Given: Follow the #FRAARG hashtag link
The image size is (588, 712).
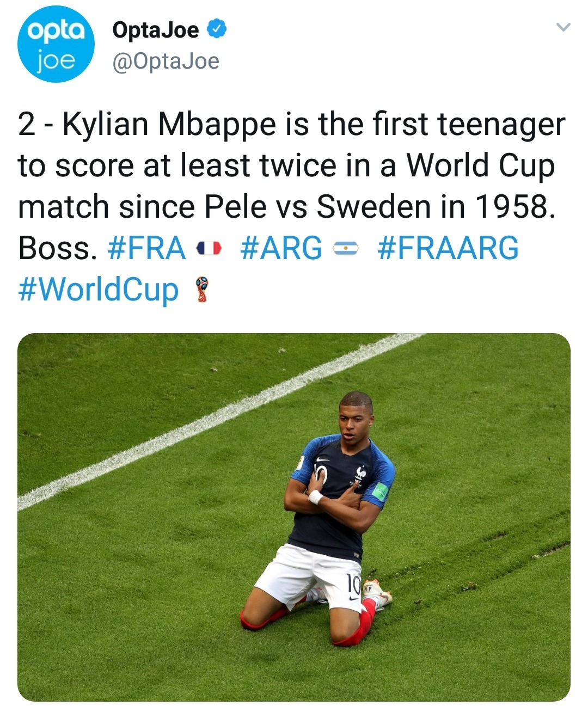Looking at the screenshot, I should (x=448, y=249).
